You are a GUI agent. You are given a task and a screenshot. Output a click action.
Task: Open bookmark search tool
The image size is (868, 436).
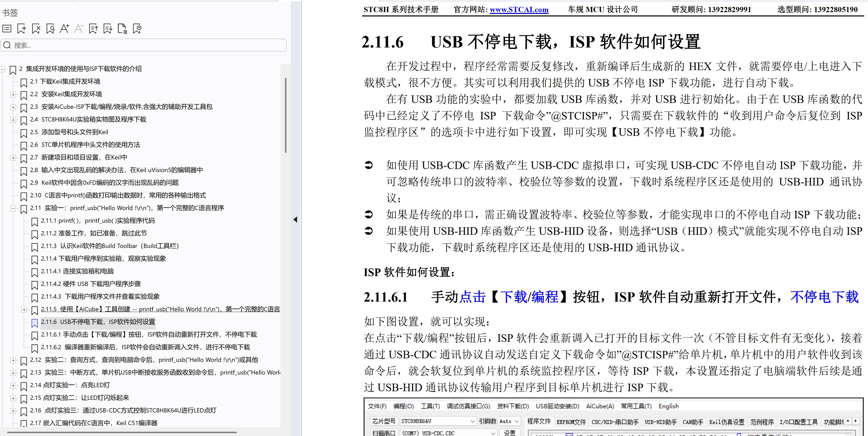click(50, 29)
